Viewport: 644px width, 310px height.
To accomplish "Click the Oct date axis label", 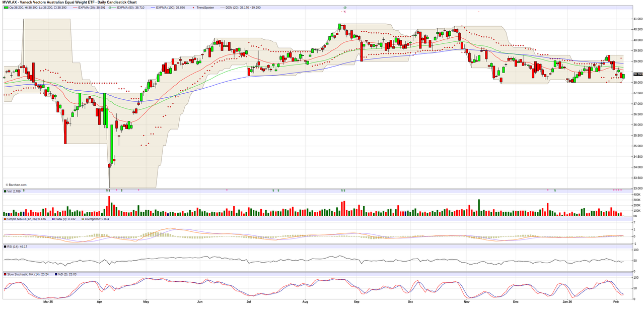I will tap(410, 301).
